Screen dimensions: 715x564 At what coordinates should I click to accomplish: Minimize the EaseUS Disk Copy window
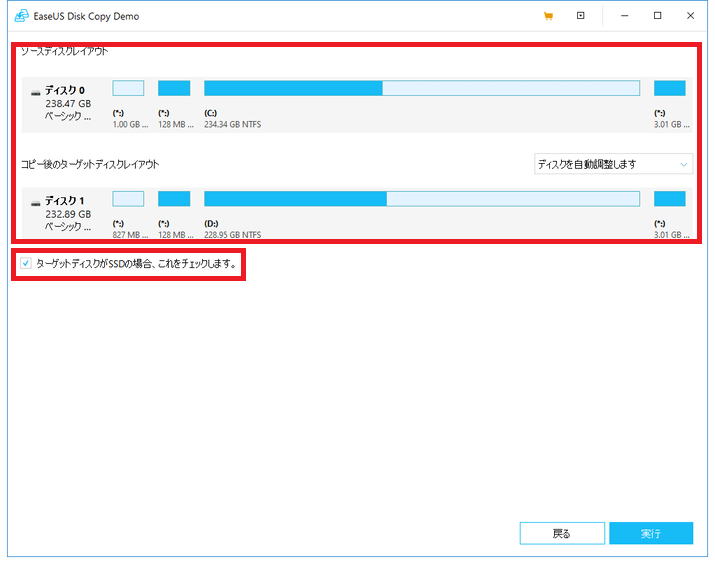[x=624, y=16]
